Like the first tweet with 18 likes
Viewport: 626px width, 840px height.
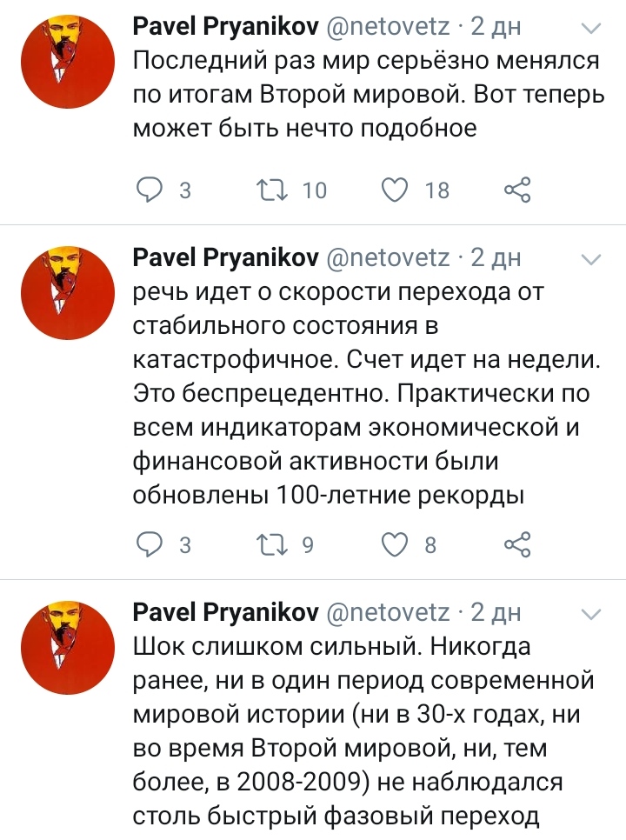point(395,190)
